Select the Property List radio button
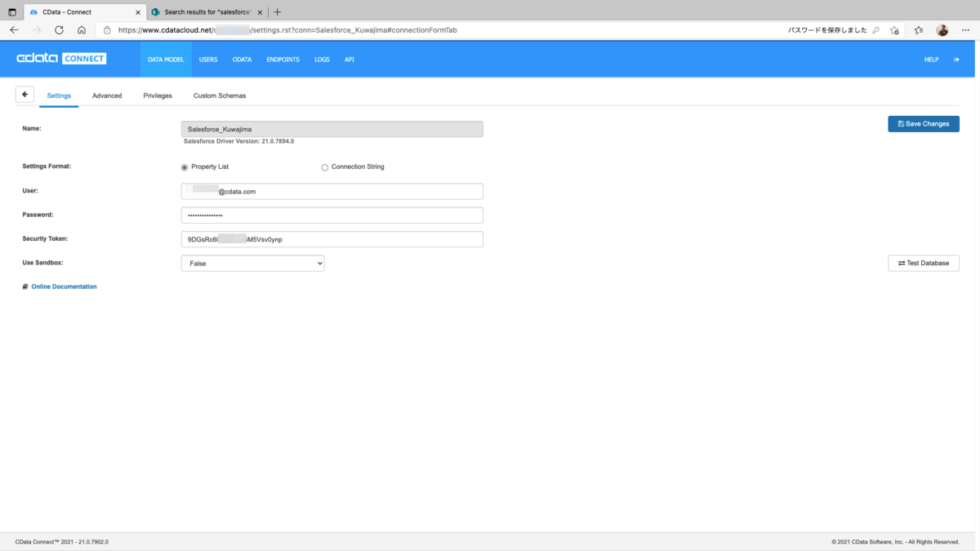This screenshot has height=551, width=980. coord(185,167)
